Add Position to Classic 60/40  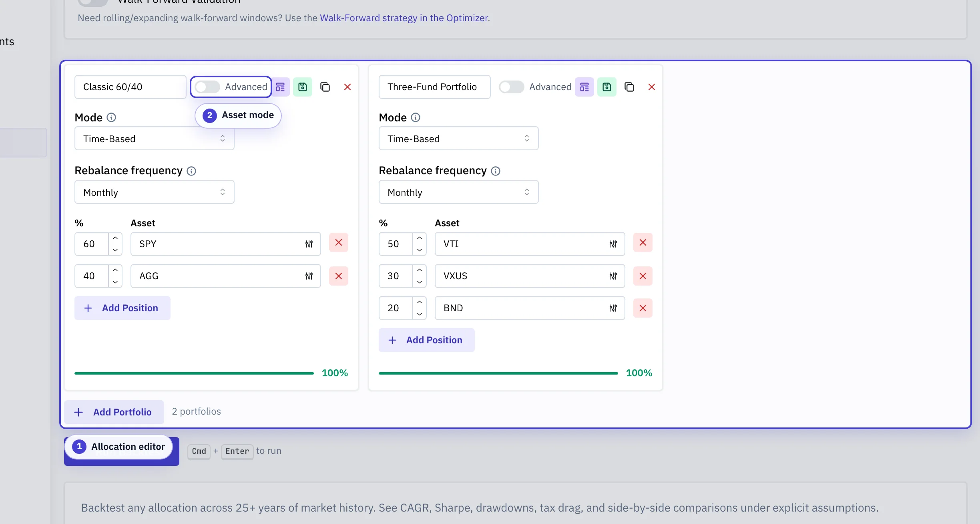click(x=122, y=308)
